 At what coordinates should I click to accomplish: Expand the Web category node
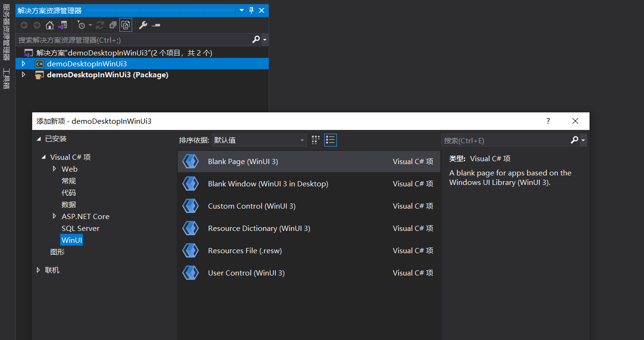pos(55,169)
